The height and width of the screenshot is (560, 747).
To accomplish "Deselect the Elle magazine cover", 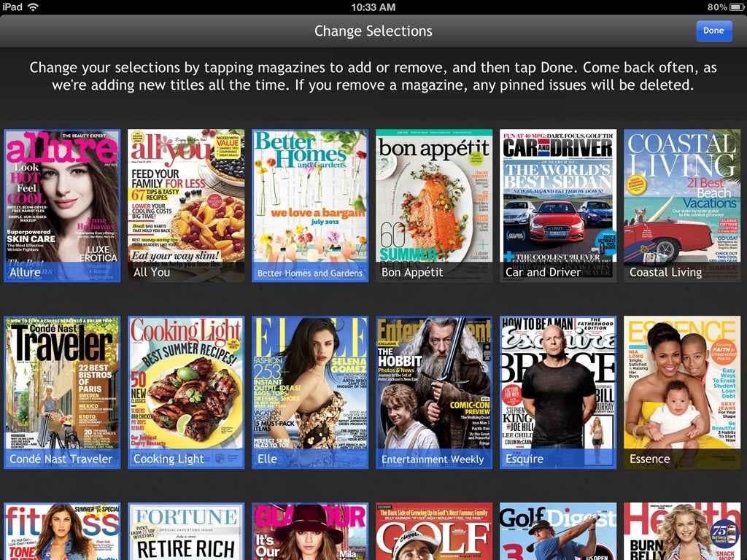I will [x=310, y=392].
